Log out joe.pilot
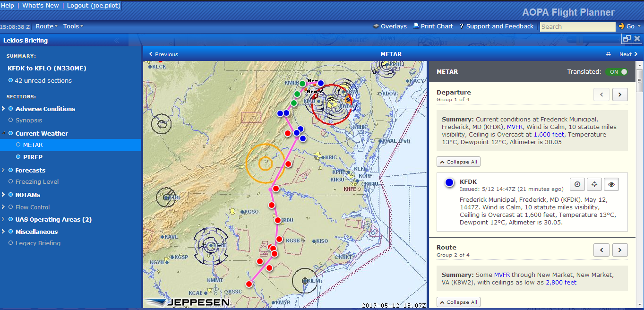The width and height of the screenshot is (644, 310). (x=94, y=5)
